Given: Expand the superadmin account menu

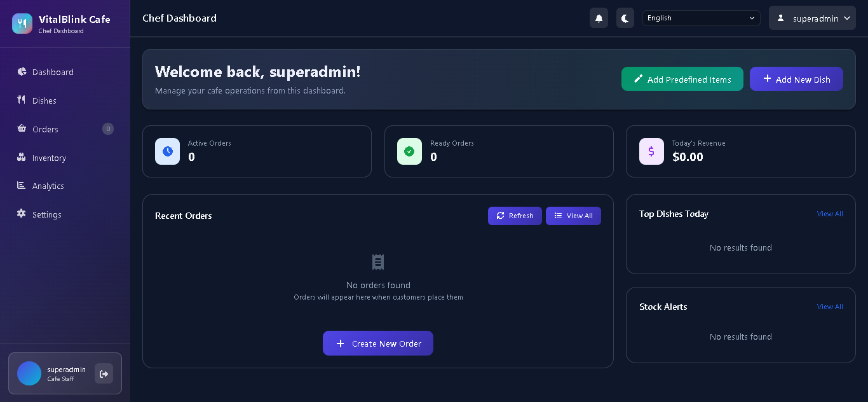Looking at the screenshot, I should 812,18.
